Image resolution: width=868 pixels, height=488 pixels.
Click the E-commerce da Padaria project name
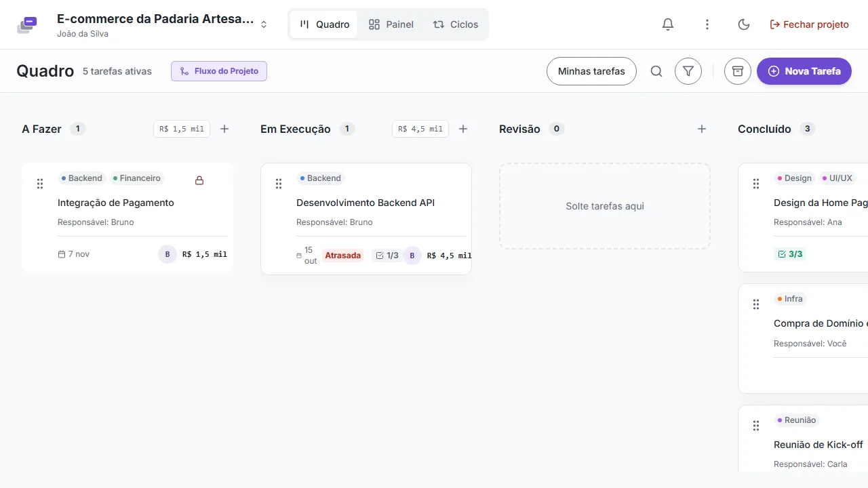155,19
